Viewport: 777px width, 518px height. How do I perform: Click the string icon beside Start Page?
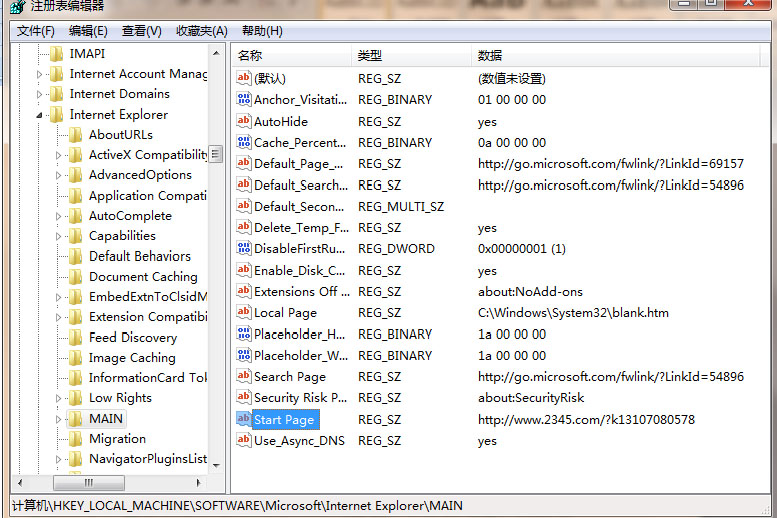point(244,420)
